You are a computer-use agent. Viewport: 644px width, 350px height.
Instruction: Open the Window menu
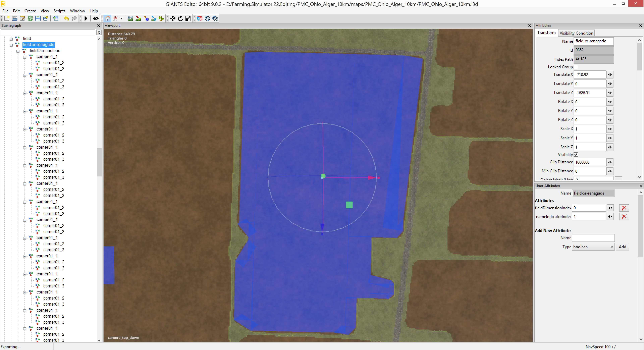click(77, 11)
